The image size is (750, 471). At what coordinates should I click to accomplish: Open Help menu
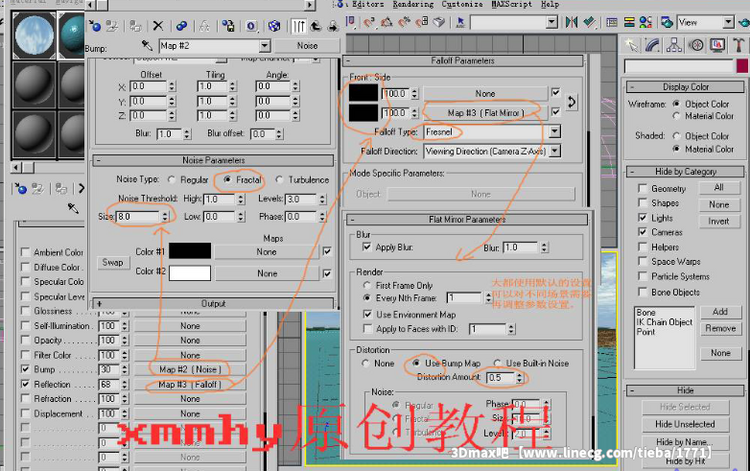click(550, 4)
